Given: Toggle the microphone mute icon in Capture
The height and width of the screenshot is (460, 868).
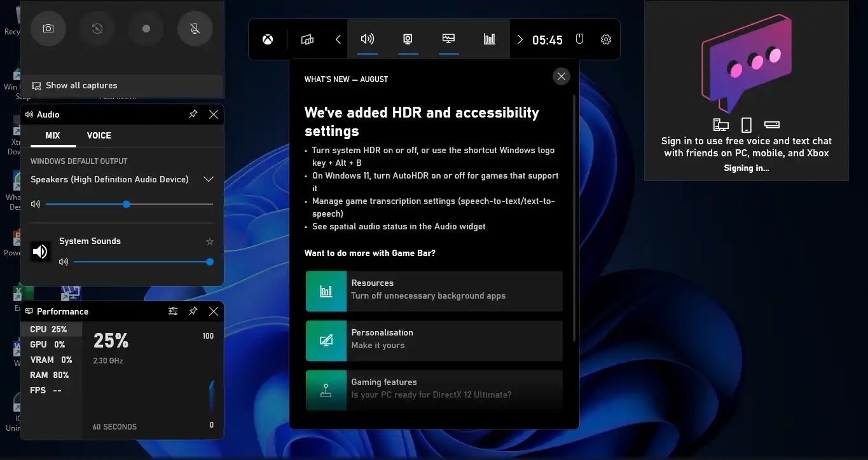Looking at the screenshot, I should tap(195, 29).
